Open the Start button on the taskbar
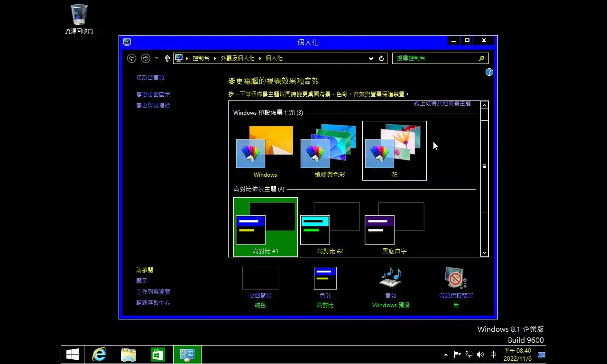Image resolution: width=607 pixels, height=364 pixels. [x=73, y=355]
